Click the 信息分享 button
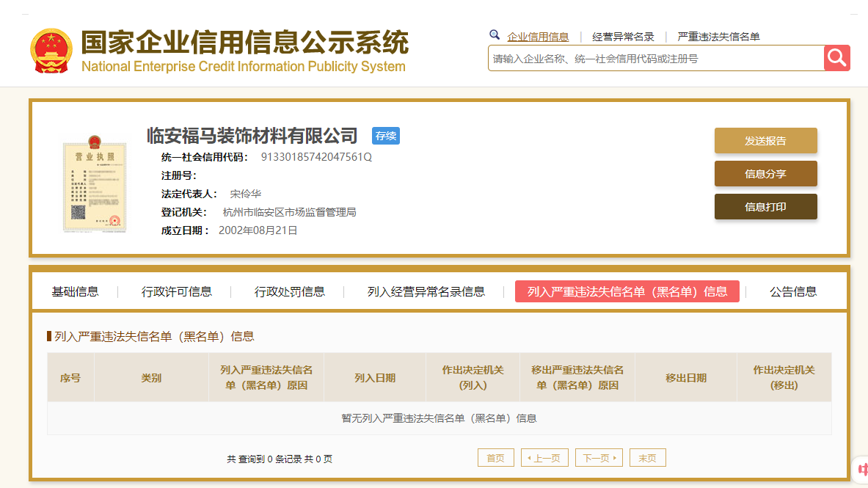The height and width of the screenshot is (488, 868). (x=765, y=174)
